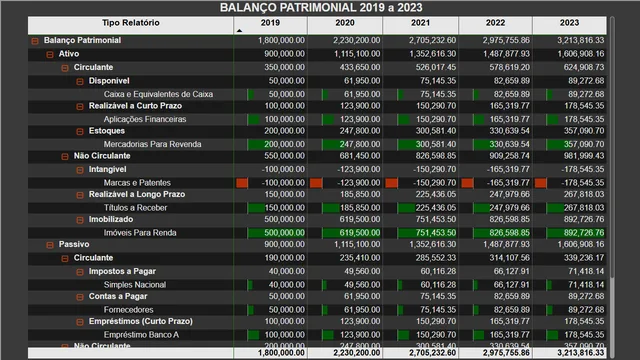This screenshot has height=360, width=640.
Task: Click the 2023 value 178,545.35 for Empréstimo Banco A
Action: point(584,335)
